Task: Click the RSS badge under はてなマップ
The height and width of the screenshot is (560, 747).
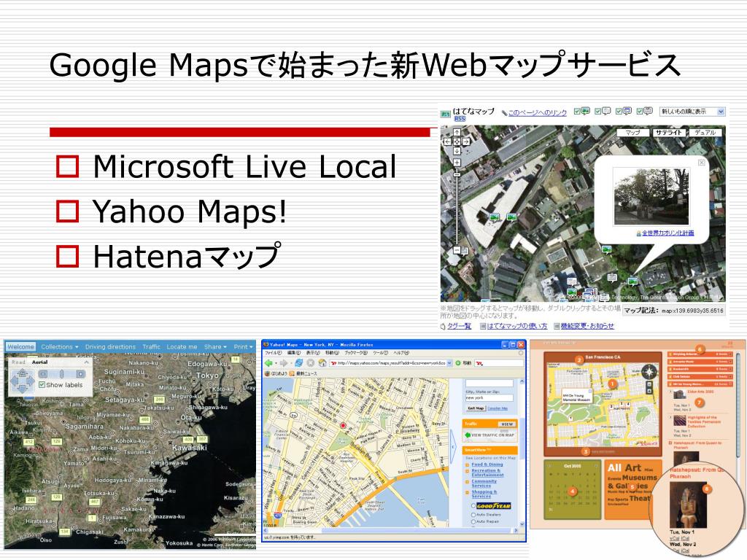Action: coord(460,119)
